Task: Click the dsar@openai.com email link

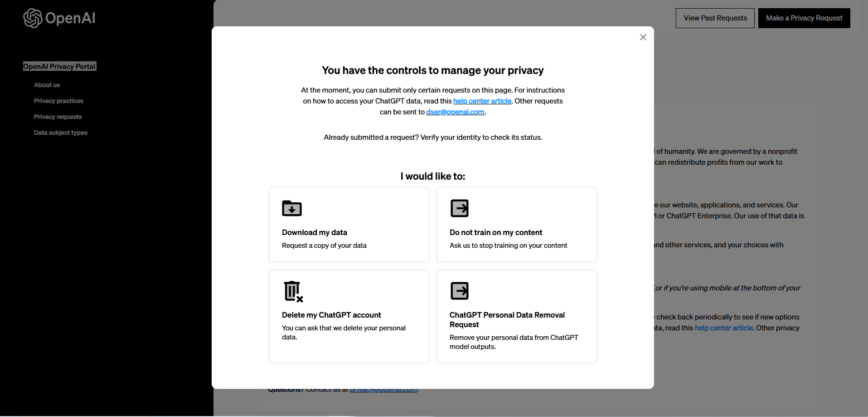Action: coord(455,112)
